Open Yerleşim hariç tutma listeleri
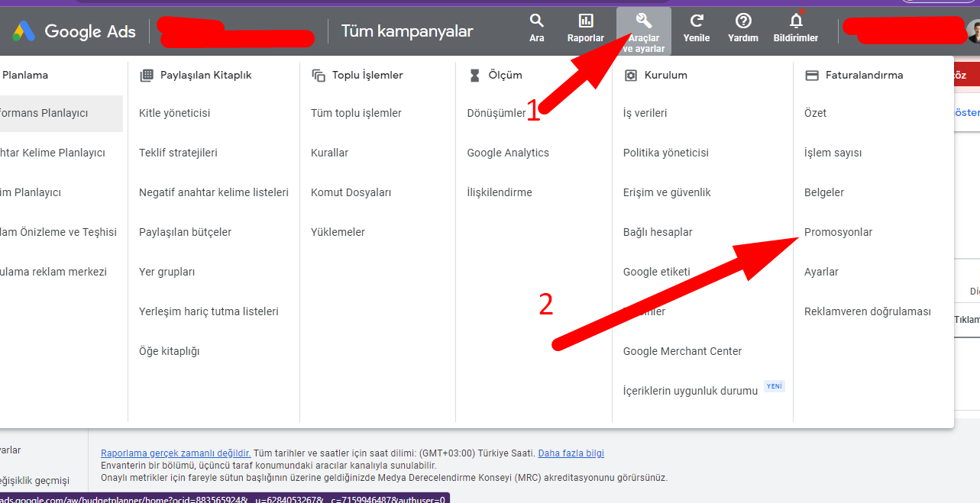Viewport: 980px width, 503px height. (209, 311)
